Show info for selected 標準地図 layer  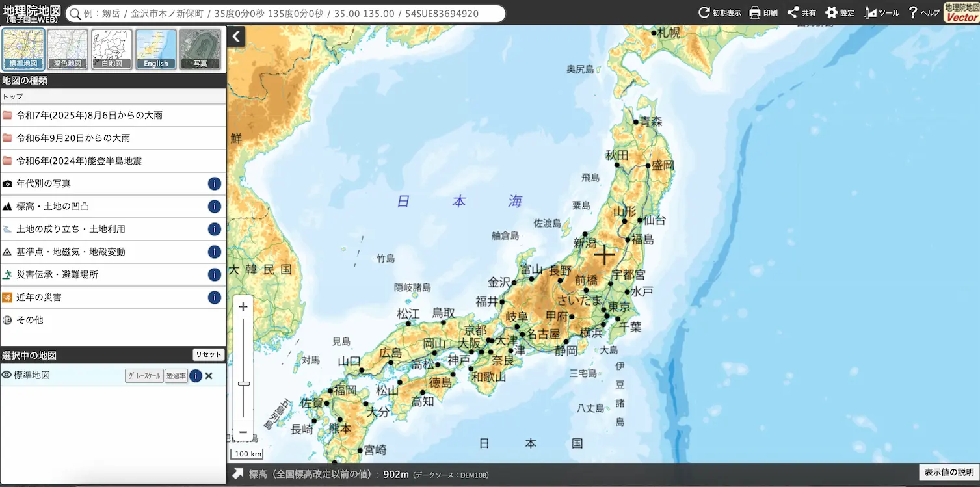196,376
